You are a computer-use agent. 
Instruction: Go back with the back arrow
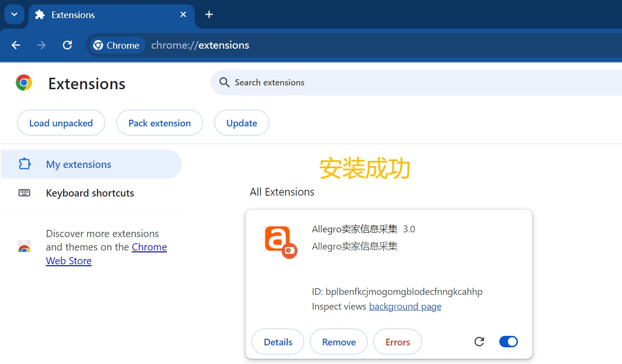(16, 45)
